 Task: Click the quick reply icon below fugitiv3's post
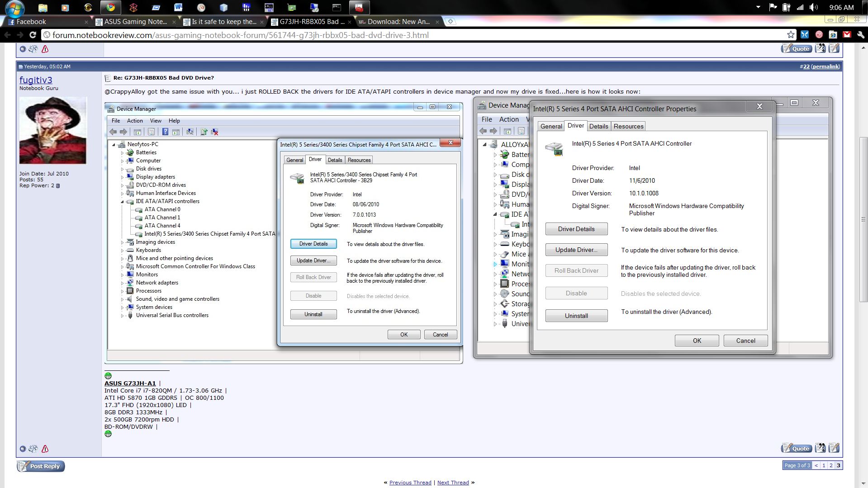pos(835,448)
